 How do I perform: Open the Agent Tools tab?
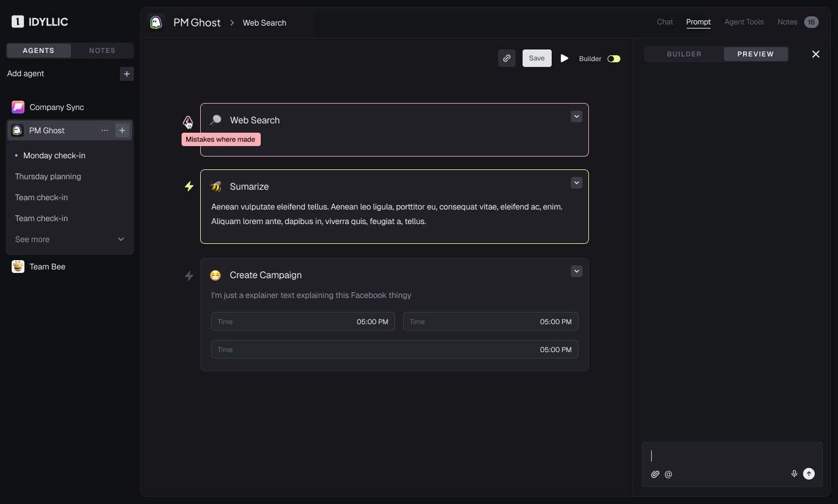744,22
